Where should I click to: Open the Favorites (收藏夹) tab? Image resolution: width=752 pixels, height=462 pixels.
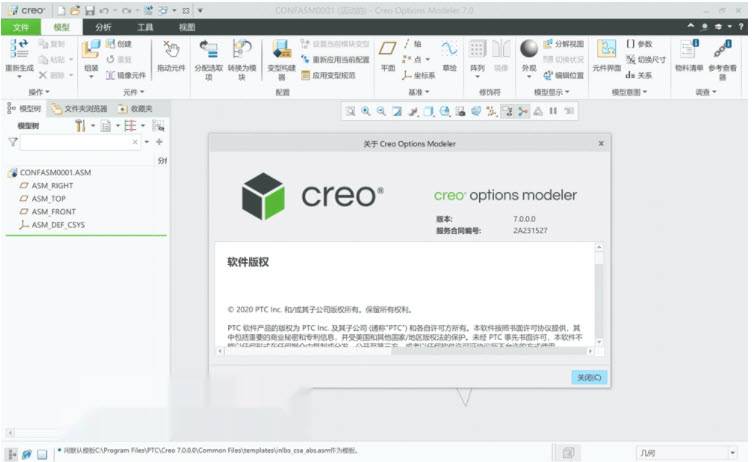(136, 109)
